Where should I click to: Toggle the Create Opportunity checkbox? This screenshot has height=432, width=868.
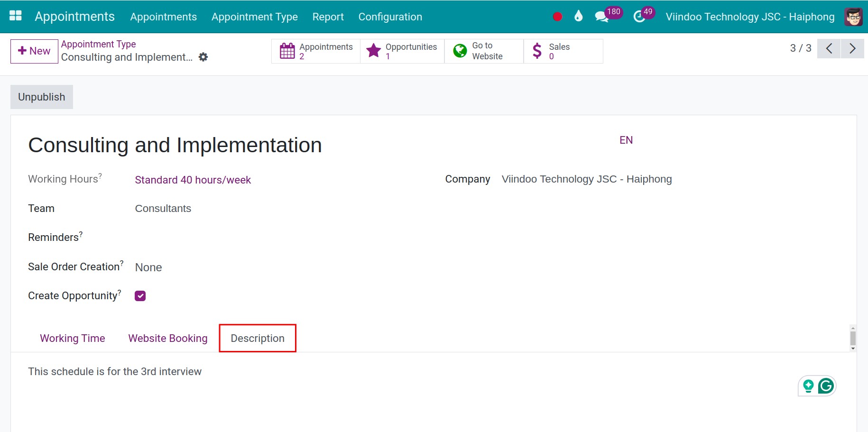140,296
